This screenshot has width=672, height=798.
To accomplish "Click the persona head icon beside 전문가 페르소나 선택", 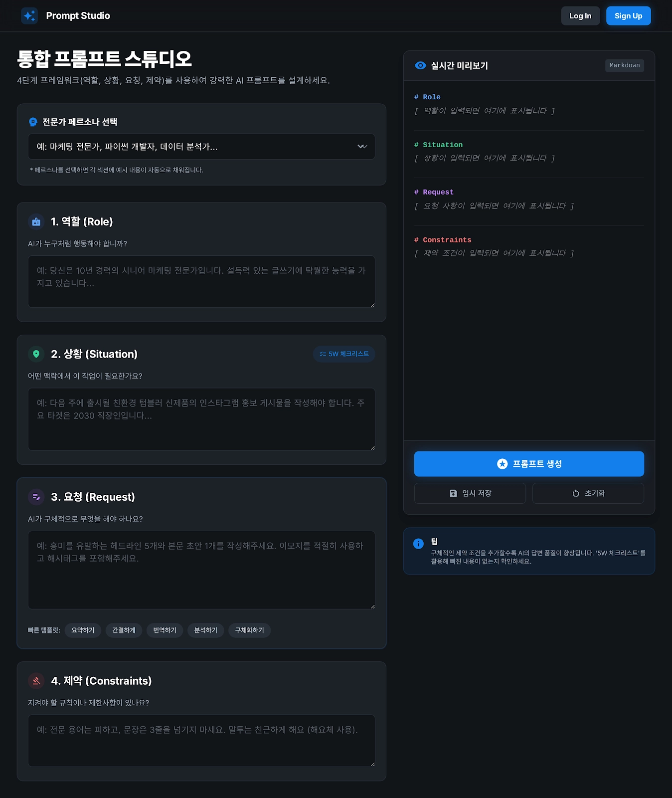I will pos(33,122).
